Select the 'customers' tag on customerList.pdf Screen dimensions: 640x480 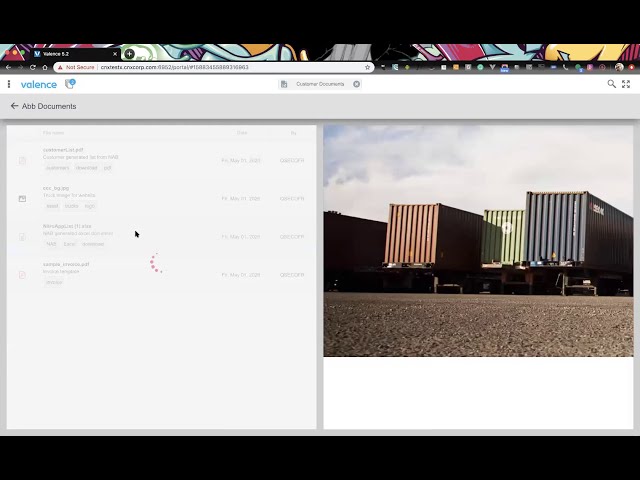(x=57, y=168)
